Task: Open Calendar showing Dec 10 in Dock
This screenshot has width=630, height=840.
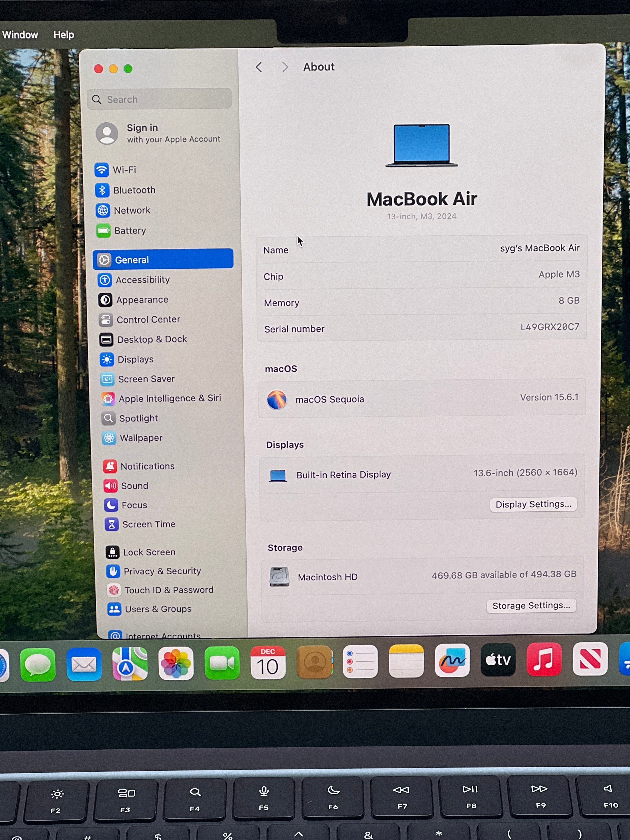Action: click(x=268, y=663)
